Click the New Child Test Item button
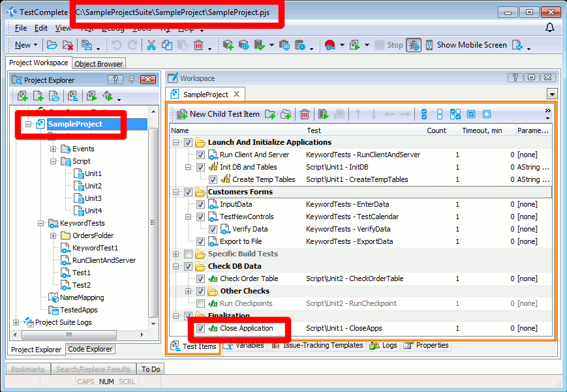The image size is (567, 392). click(218, 114)
